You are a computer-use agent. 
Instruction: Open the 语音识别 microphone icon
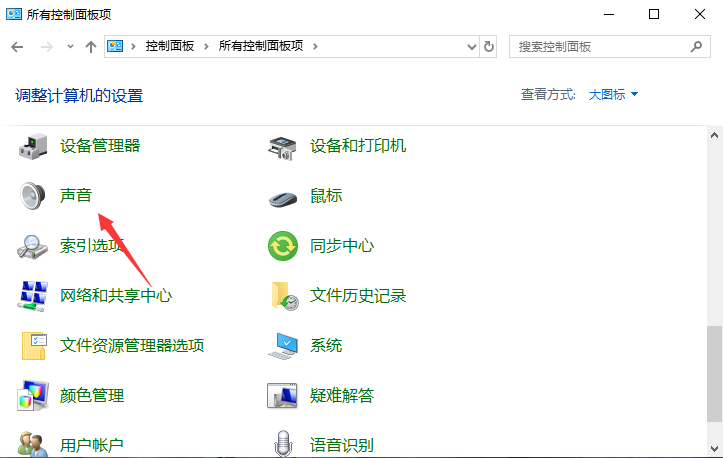point(283,444)
